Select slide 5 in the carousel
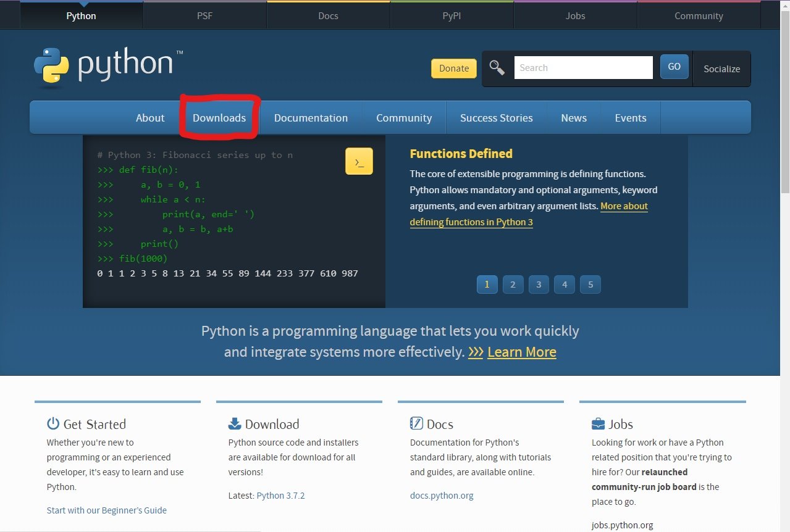The height and width of the screenshot is (532, 790). point(590,285)
